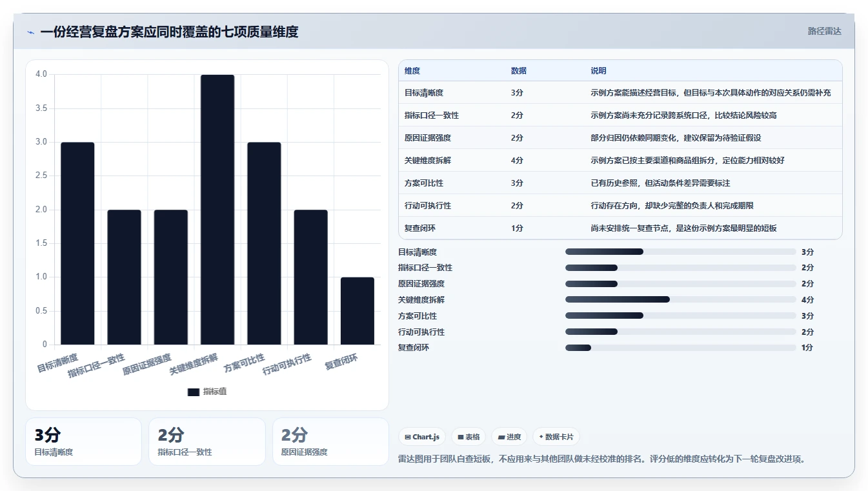Toggle the 指标值 legend swatch in chart
This screenshot has width=868, height=491.
coord(194,392)
